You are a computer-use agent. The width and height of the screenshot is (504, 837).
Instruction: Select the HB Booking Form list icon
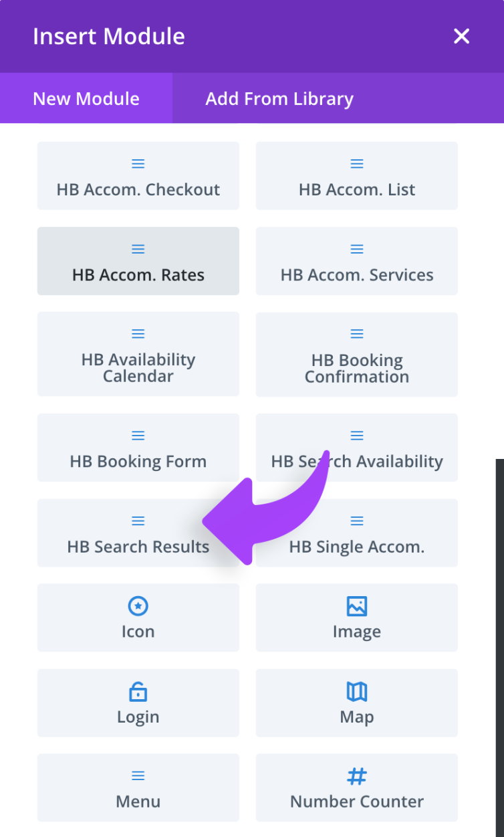click(x=138, y=435)
